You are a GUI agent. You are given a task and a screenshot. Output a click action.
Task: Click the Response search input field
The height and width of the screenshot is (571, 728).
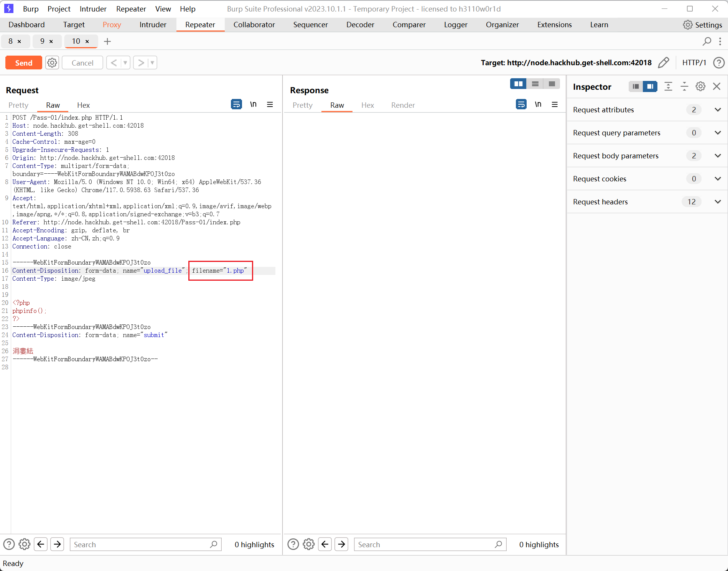tap(430, 544)
